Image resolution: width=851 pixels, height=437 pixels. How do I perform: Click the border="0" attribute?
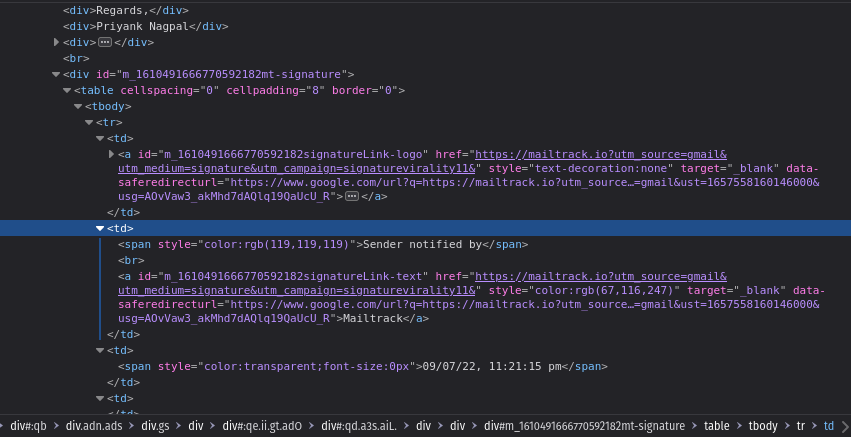coord(365,91)
